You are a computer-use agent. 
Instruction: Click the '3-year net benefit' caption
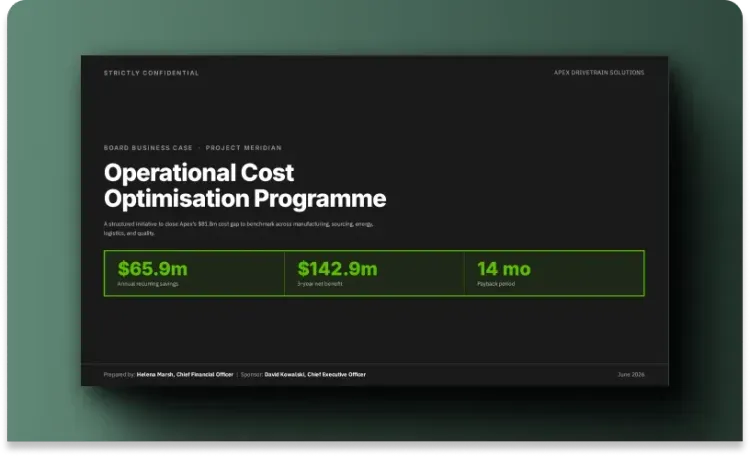coord(320,284)
